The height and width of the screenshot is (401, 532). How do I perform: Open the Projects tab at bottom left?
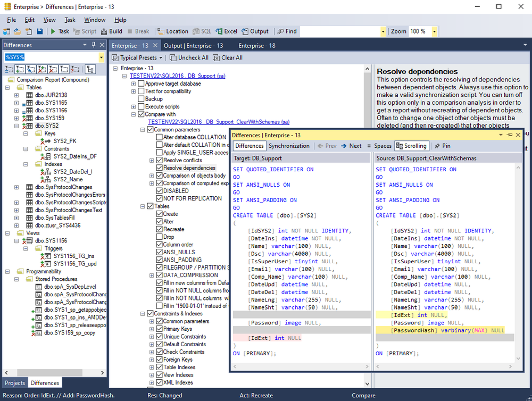point(15,383)
